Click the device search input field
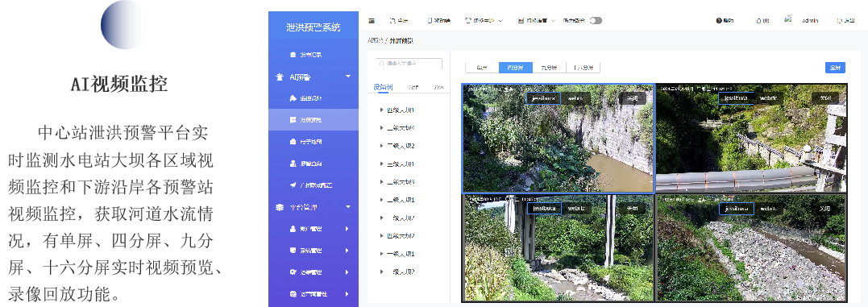This screenshot has height=307, width=868. 409,64
